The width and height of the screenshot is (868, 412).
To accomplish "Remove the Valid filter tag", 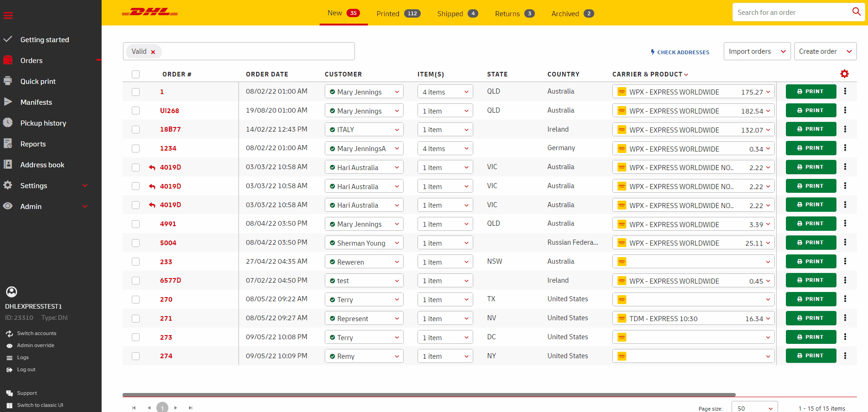I will (x=153, y=52).
